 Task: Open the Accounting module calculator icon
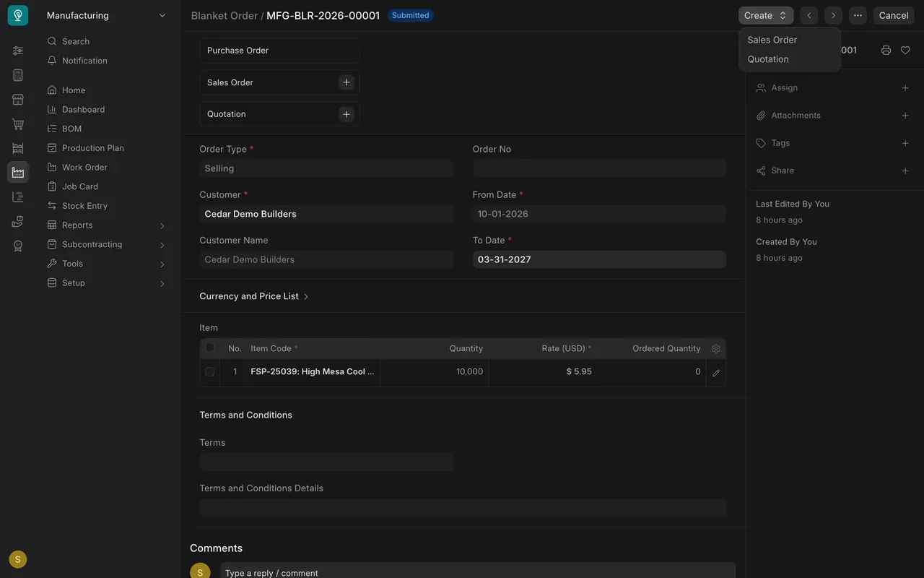18,75
